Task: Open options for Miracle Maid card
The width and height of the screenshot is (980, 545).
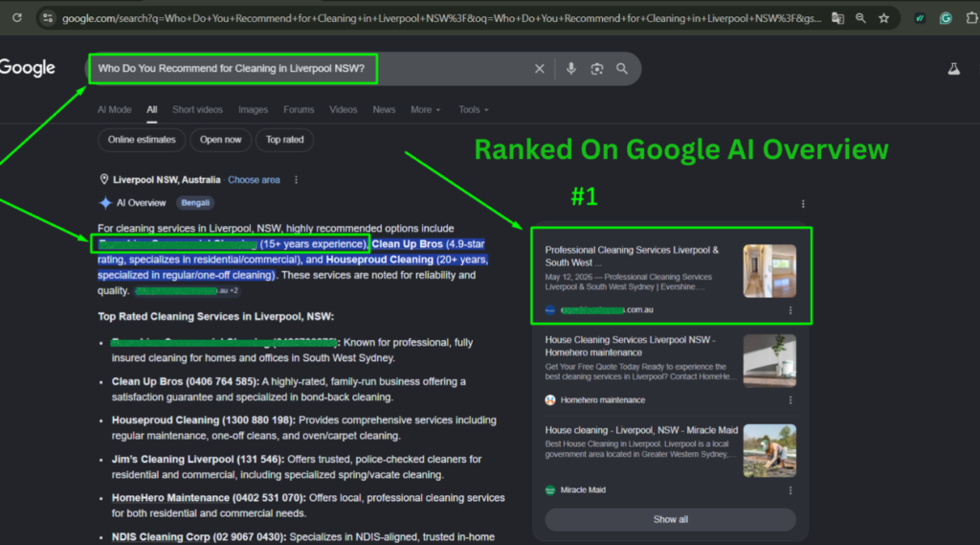Action: (791, 490)
